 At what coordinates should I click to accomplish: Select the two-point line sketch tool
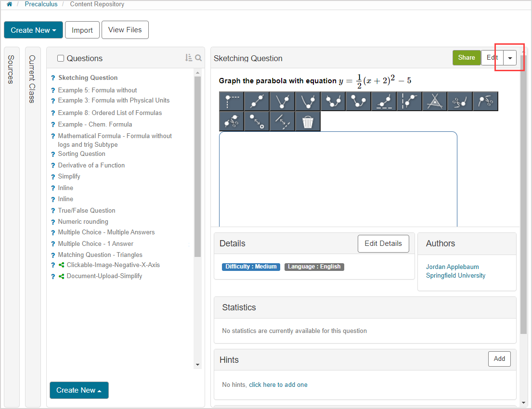[256, 101]
